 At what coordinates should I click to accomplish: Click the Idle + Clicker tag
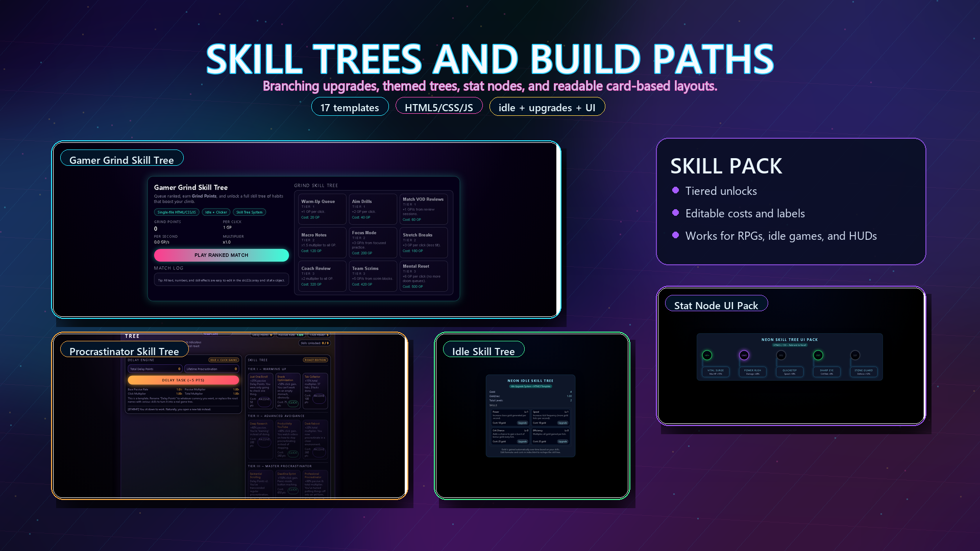[216, 212]
